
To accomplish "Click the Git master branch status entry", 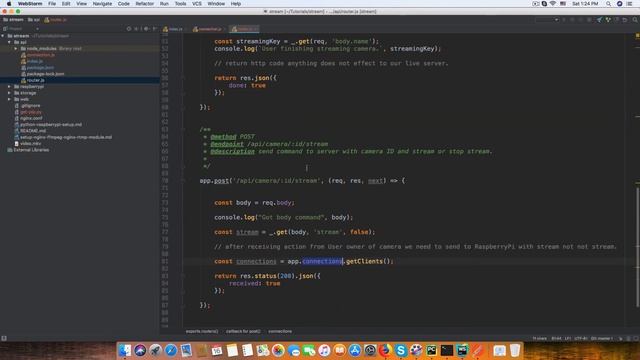I will click(x=602, y=339).
